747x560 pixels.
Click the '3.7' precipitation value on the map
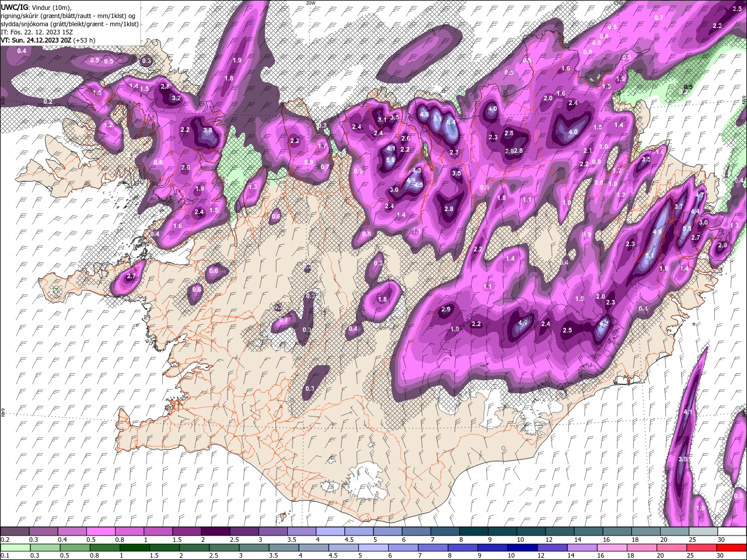coord(679,206)
